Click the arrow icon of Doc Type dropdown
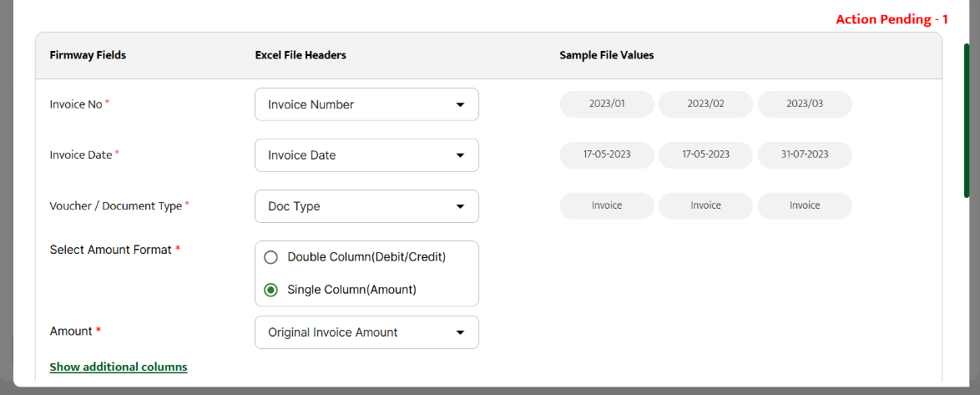 click(460, 206)
